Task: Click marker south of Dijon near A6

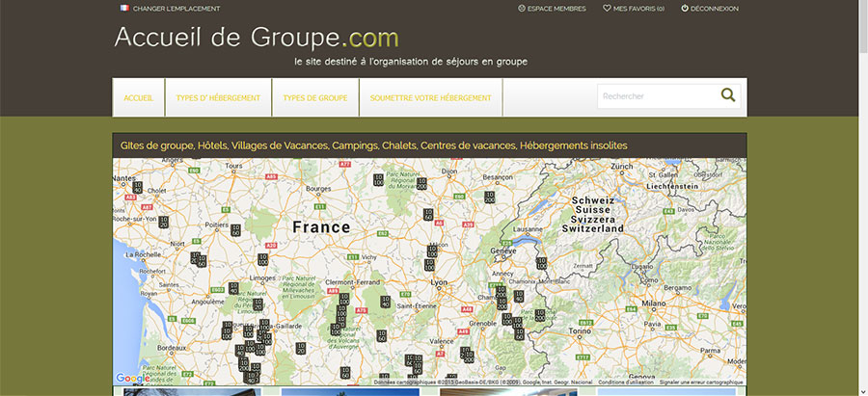Action: 428,215
